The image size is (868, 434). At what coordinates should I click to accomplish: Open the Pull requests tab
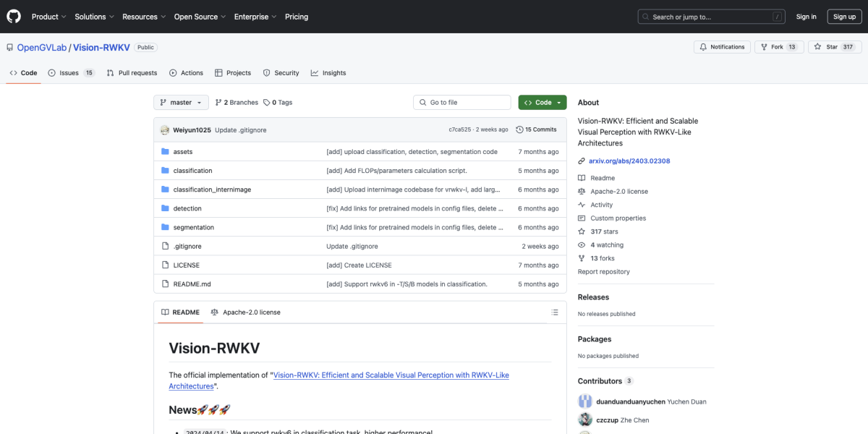(x=132, y=73)
